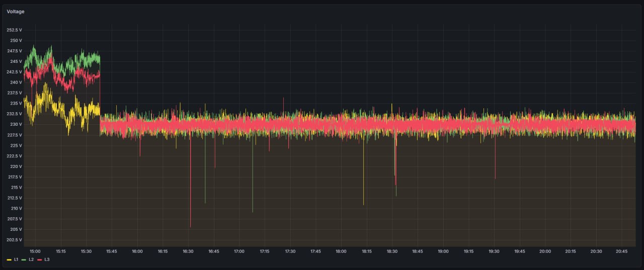This screenshot has width=644, height=270.
Task: Click the 202.5 V axis label
Action: point(14,240)
